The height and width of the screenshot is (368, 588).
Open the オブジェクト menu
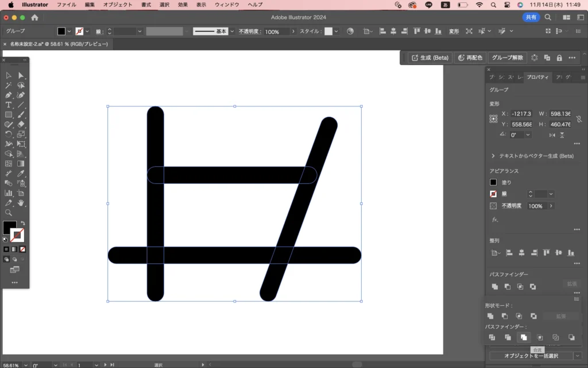point(117,5)
